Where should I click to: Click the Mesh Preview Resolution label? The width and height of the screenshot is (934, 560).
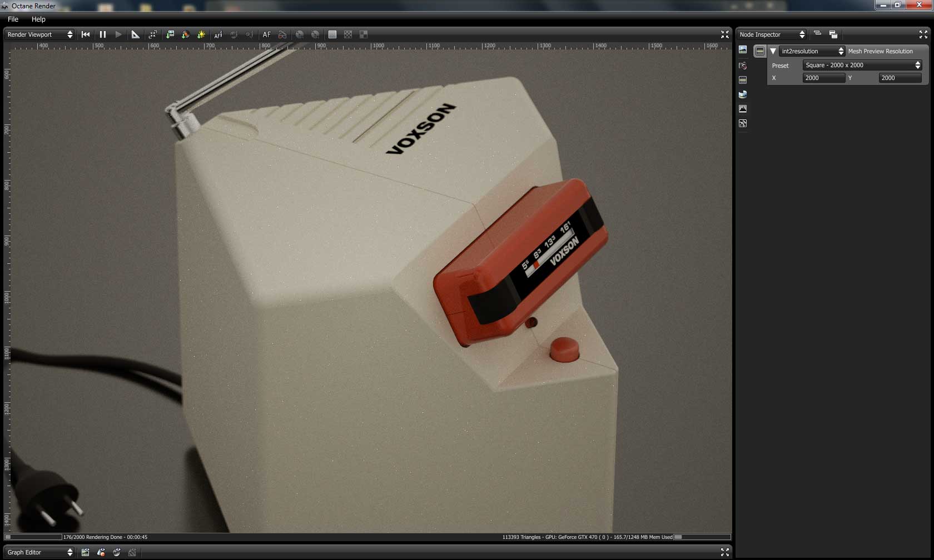click(x=881, y=51)
